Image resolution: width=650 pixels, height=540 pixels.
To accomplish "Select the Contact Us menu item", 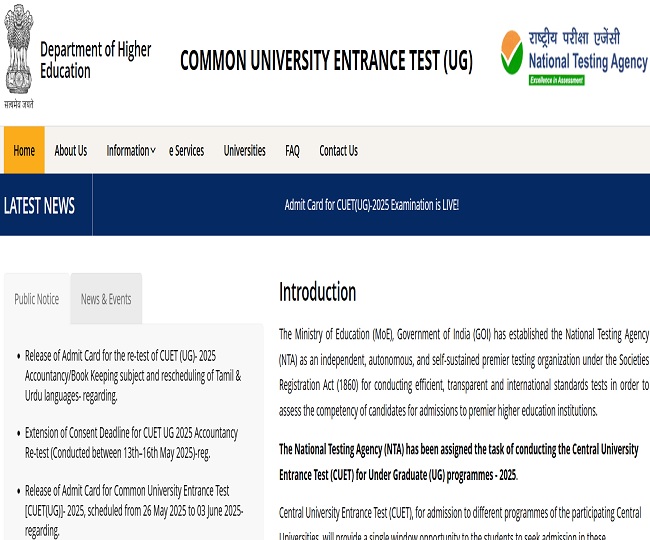I will [x=338, y=151].
